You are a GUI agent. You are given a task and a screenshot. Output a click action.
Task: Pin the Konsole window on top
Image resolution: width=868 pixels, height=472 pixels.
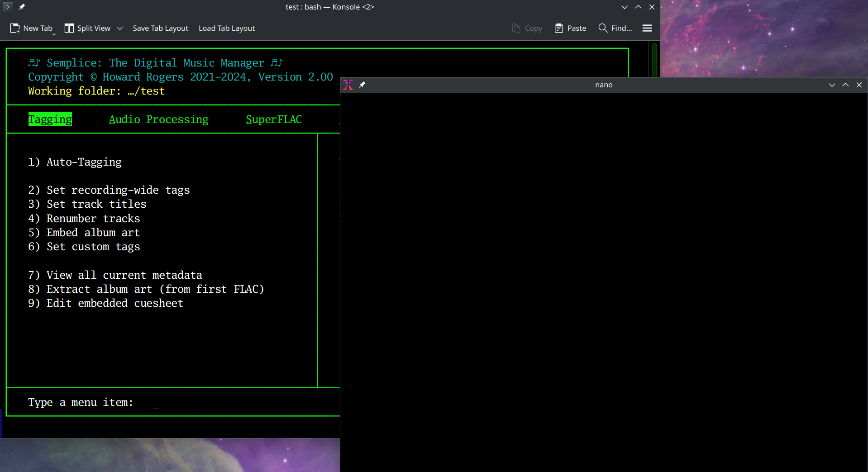coord(21,7)
